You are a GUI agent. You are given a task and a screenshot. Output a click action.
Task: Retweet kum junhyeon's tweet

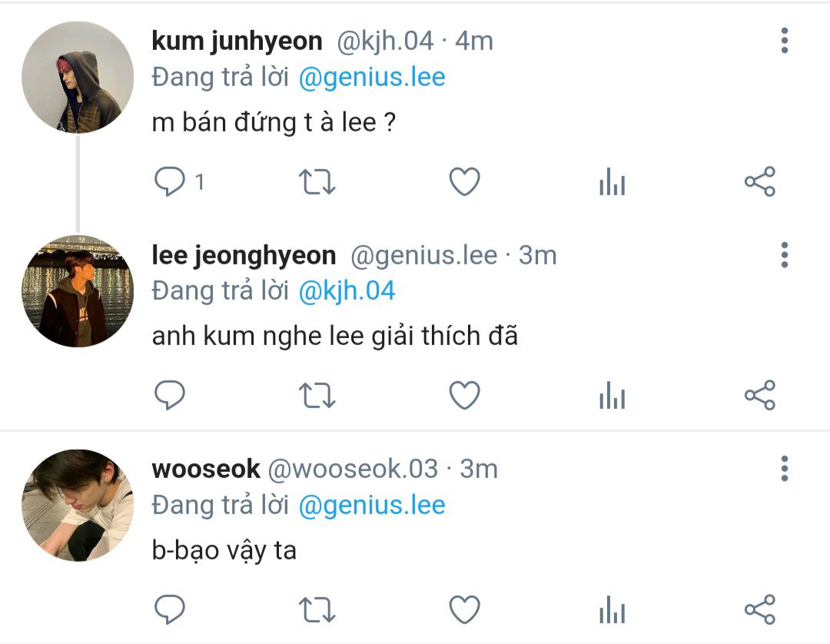[317, 181]
